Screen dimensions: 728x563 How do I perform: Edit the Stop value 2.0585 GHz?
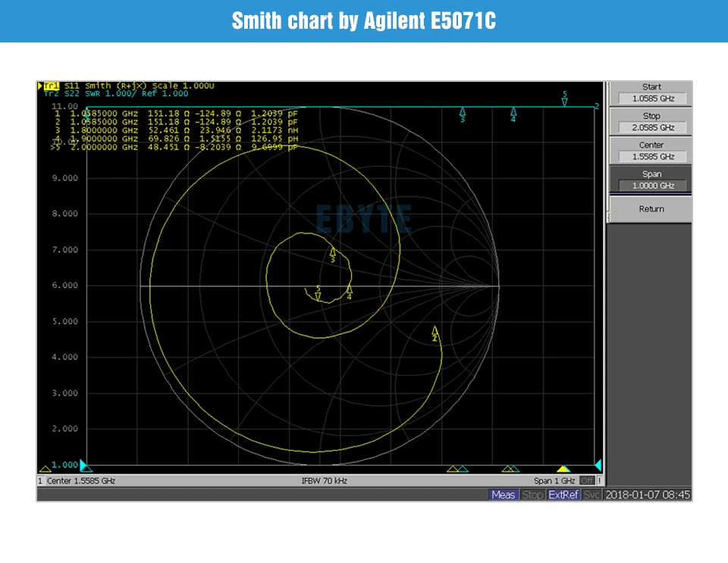pos(653,127)
